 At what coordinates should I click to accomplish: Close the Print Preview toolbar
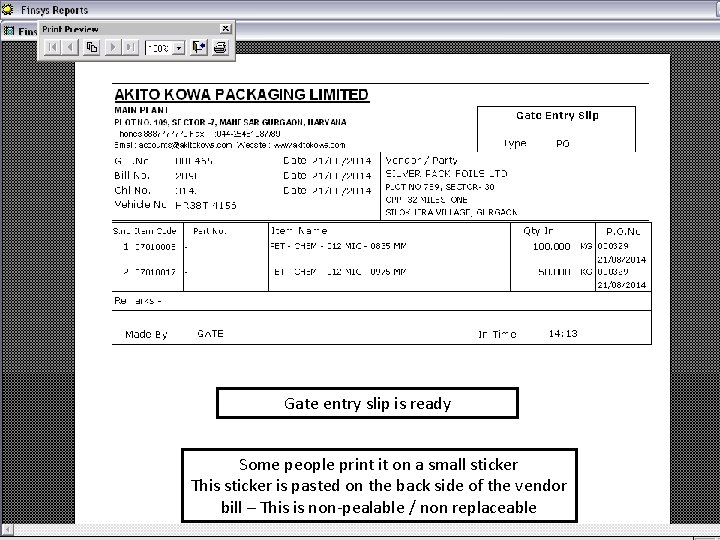tap(225, 28)
